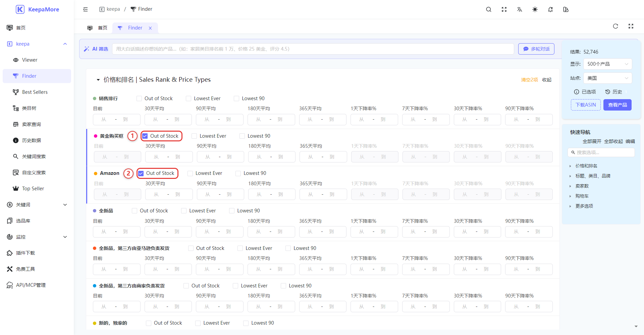
Task: Maximize content using tab bar expand icon
Action: pyautogui.click(x=631, y=26)
